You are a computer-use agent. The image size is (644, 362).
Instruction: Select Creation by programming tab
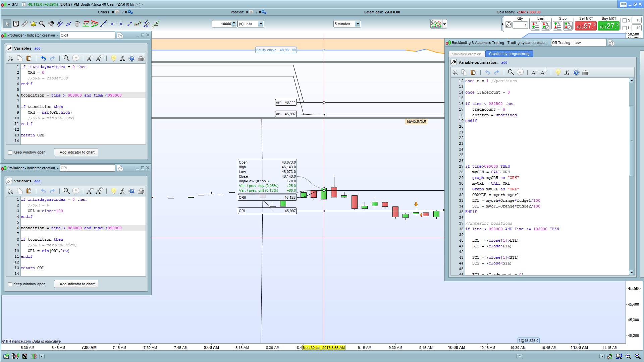(509, 54)
